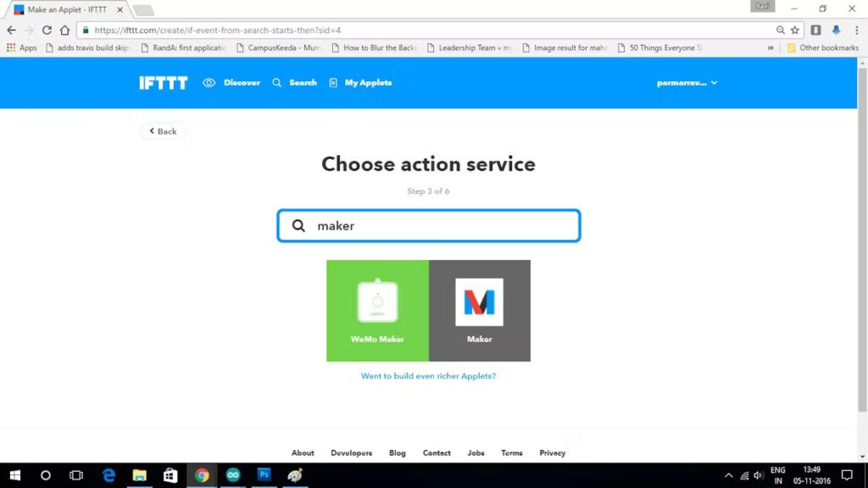The image size is (868, 488).
Task: Open the Windows Start menu
Action: click(x=15, y=475)
